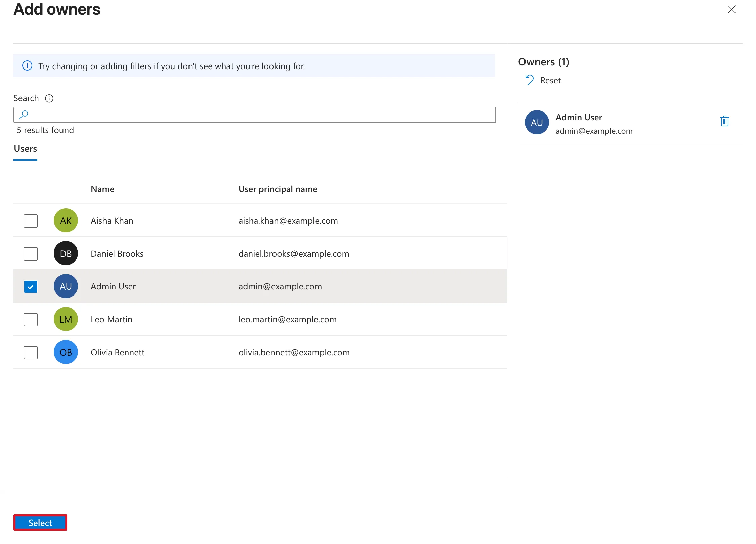This screenshot has width=756, height=544.
Task: Click the magnifier icon in search box
Action: 24,115
